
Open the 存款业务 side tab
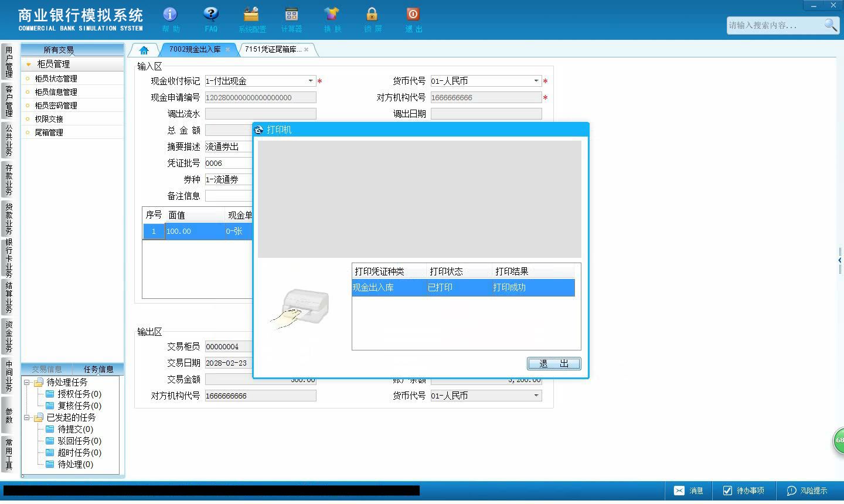(x=8, y=179)
